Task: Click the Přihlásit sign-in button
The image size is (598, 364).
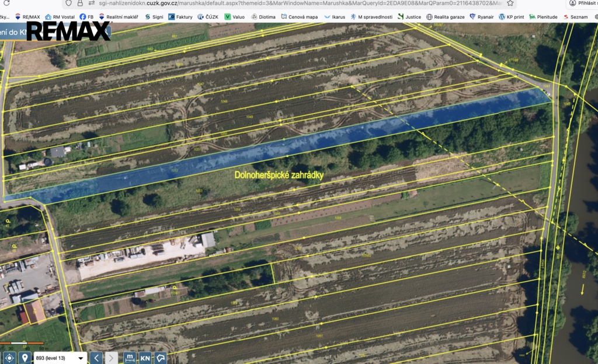Action: [x=584, y=3]
